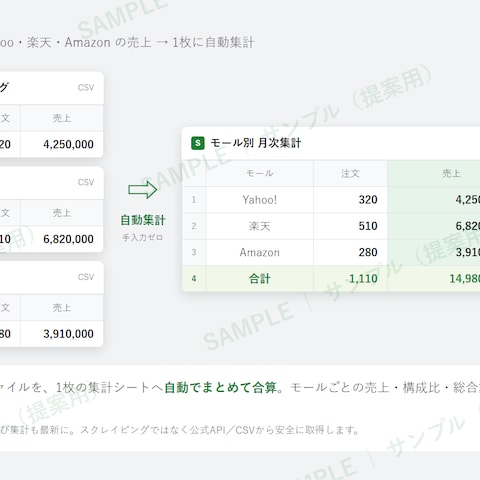Click the 注文 column header in summary
Image resolution: width=480 pixels, height=480 pixels.
[x=350, y=173]
